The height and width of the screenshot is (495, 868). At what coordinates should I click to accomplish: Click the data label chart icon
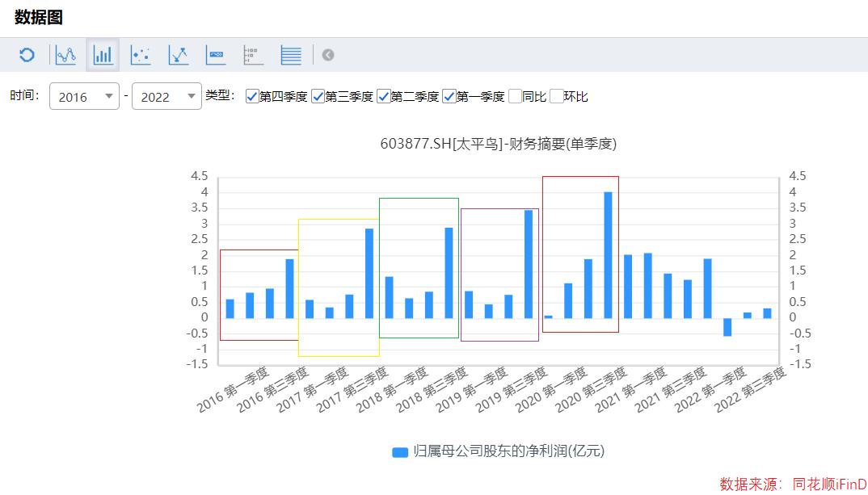(216, 55)
